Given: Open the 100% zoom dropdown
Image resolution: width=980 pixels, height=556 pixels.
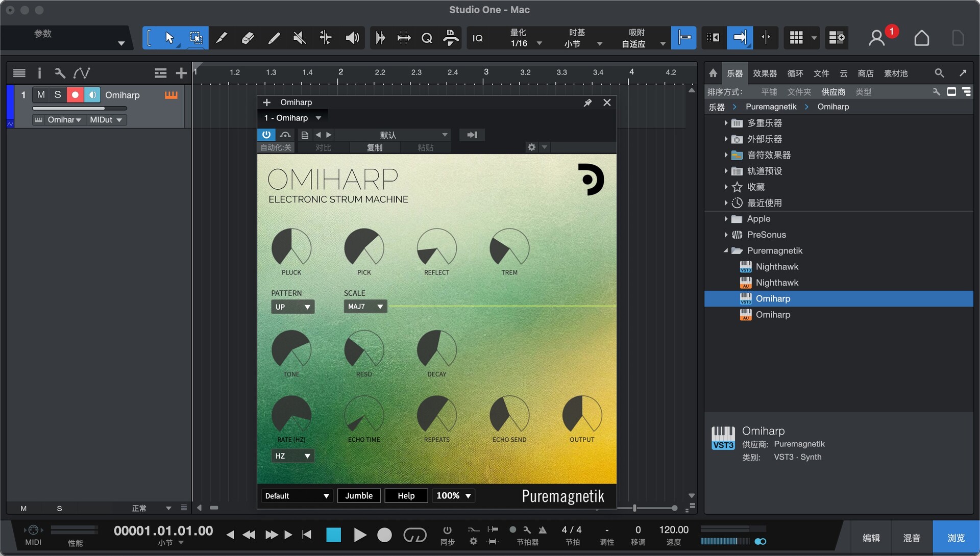Looking at the screenshot, I should pyautogui.click(x=453, y=496).
